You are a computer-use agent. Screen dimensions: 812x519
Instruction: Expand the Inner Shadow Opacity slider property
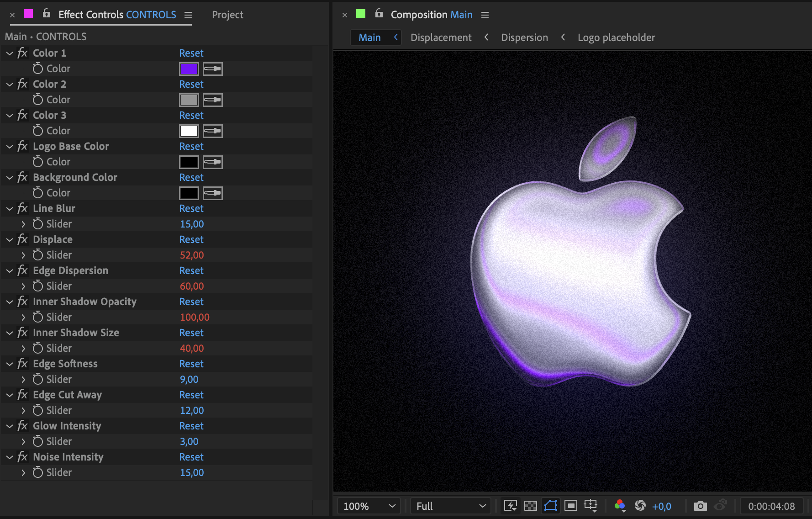pos(23,318)
